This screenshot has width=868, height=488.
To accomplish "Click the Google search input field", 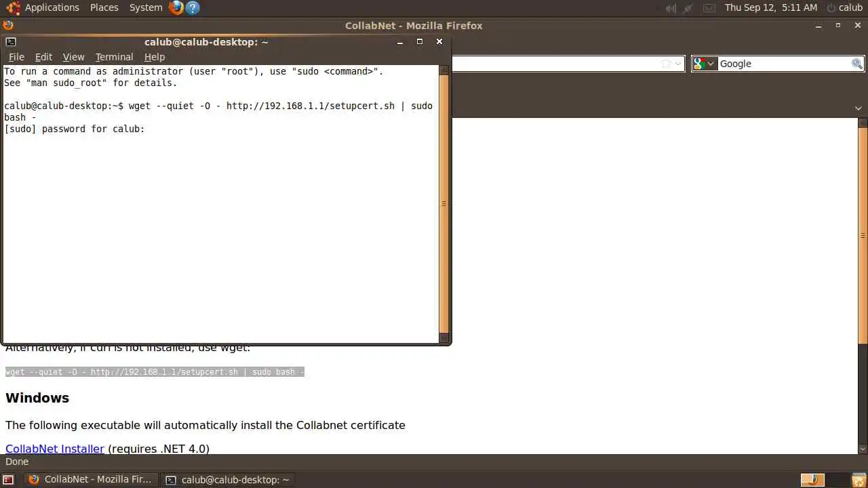I will click(784, 64).
